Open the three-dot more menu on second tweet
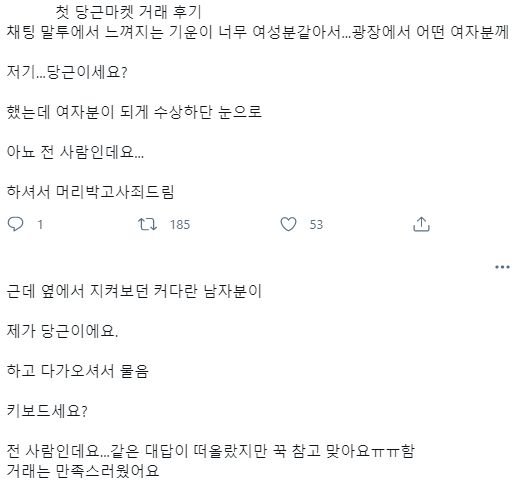Screen dimensions: 526x491 point(502,267)
